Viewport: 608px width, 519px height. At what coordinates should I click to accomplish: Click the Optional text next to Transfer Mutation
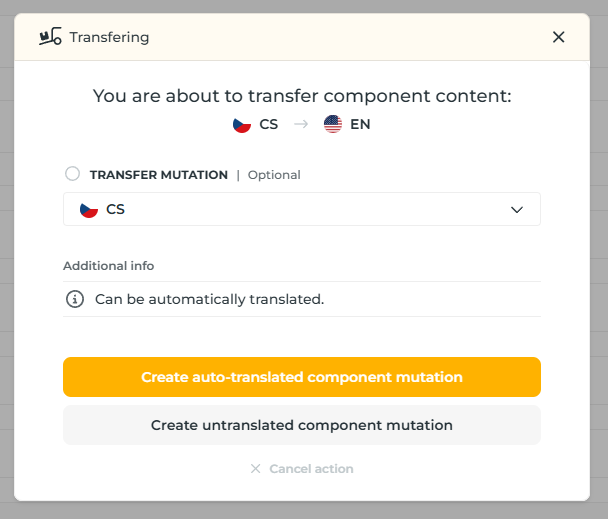274,175
